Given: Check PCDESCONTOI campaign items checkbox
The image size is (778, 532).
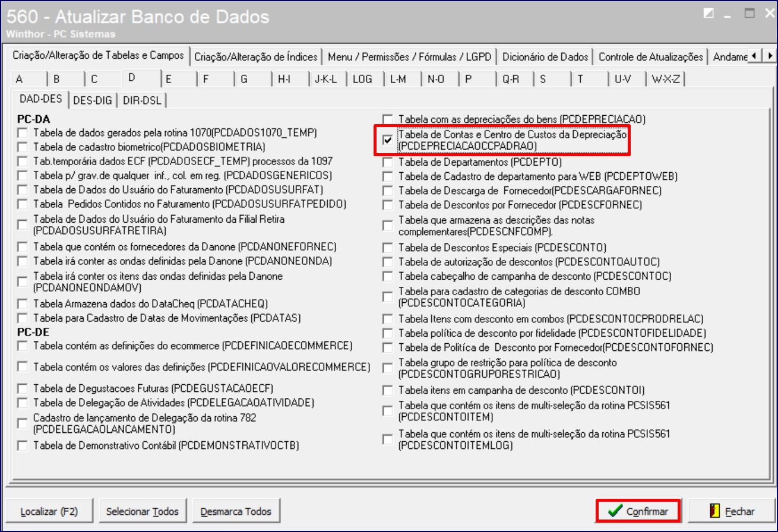Looking at the screenshot, I should 387,391.
